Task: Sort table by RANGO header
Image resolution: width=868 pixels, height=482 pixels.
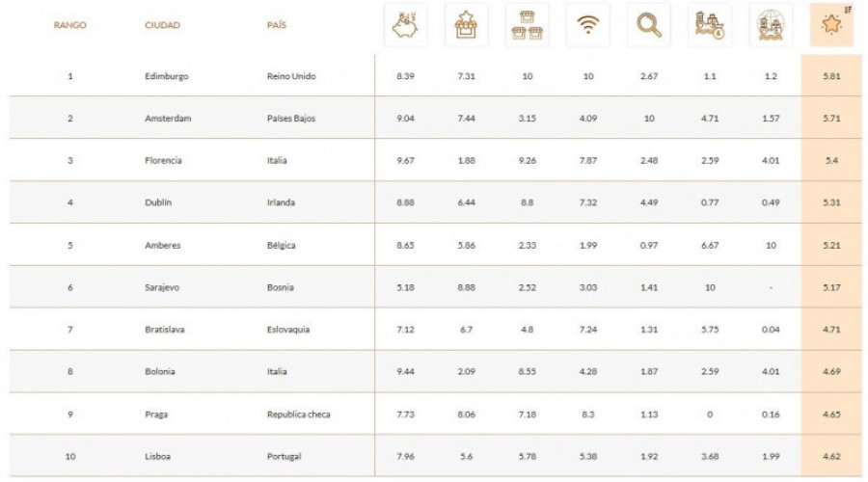Action: [x=69, y=25]
